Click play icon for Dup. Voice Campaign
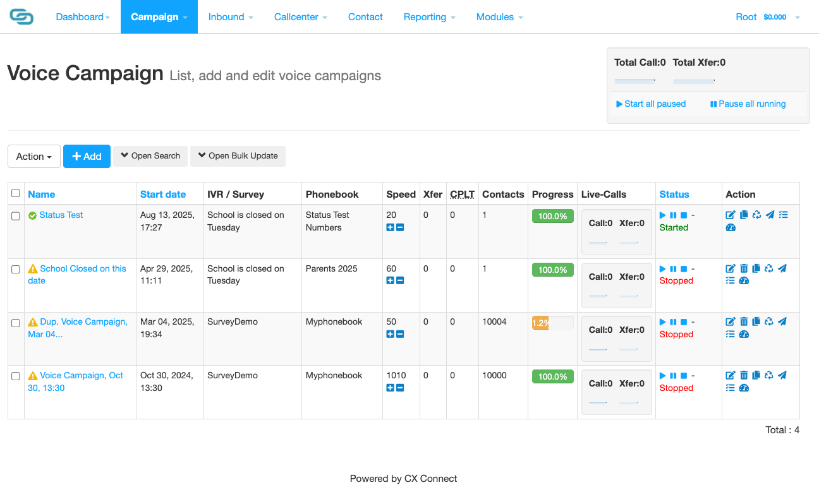Viewport: 819px width, 504px height. (x=663, y=322)
